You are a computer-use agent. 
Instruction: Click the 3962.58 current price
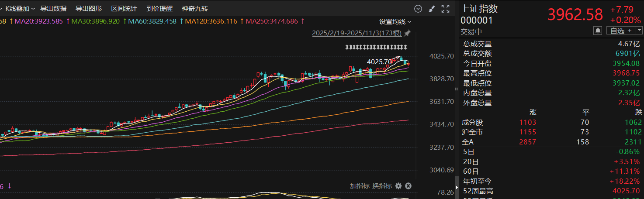tap(575, 15)
